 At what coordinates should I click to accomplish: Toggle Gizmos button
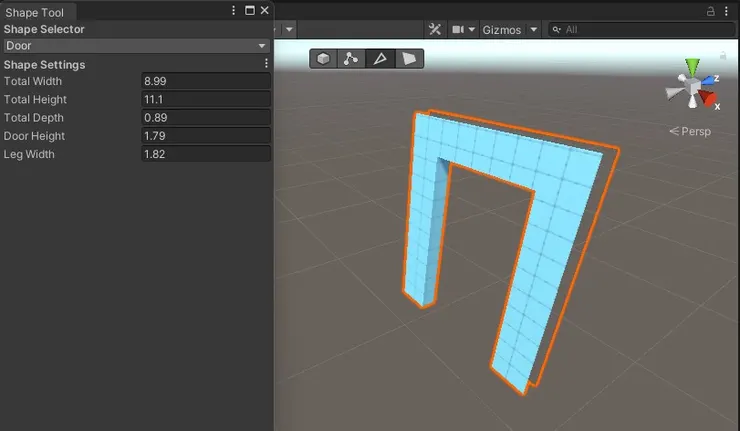(x=502, y=30)
